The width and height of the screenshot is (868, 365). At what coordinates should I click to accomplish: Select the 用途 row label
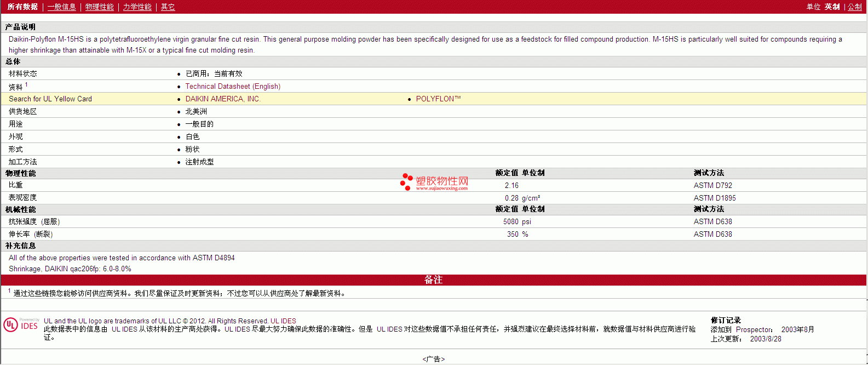[x=16, y=124]
